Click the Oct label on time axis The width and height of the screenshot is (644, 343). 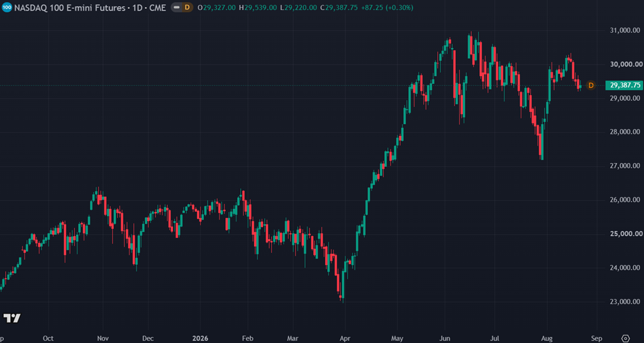(48, 339)
